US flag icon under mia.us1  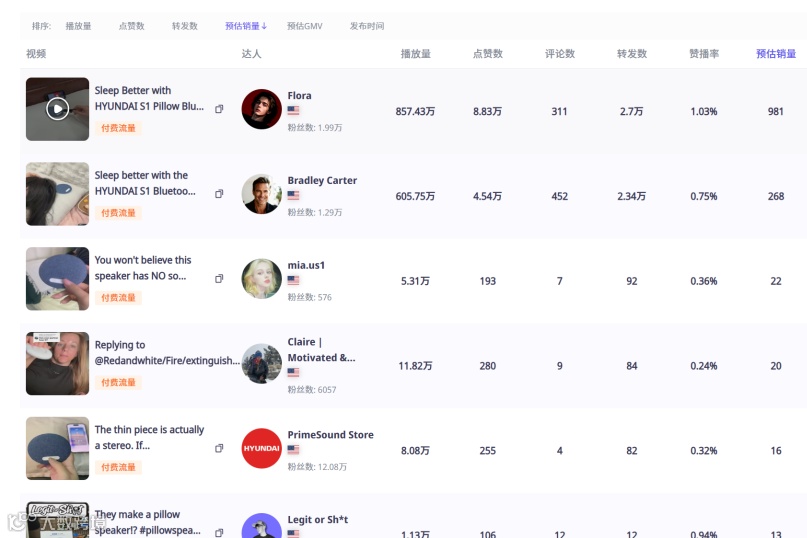click(x=293, y=280)
